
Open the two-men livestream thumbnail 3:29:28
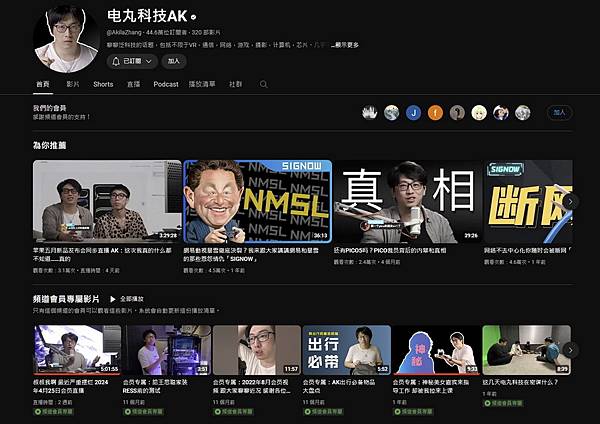click(x=107, y=201)
